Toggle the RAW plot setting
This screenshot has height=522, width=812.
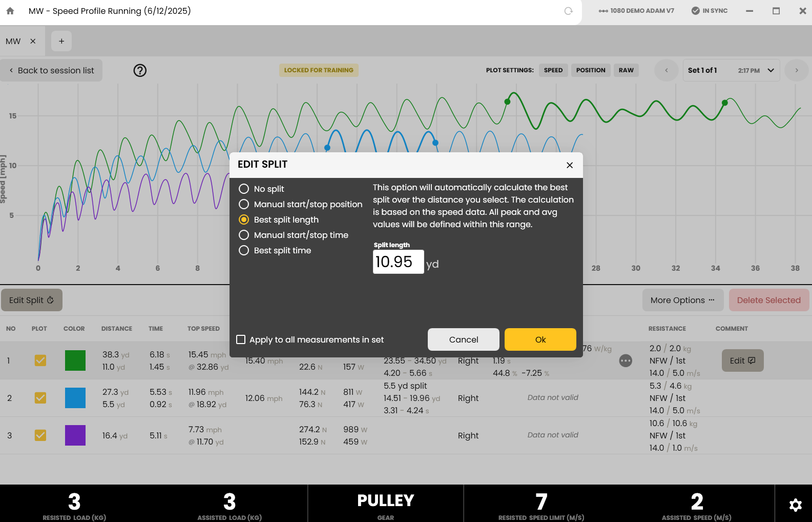[626, 70]
